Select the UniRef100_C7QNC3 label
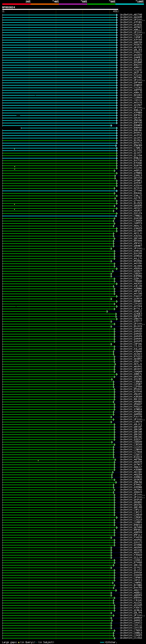 point(131,148)
